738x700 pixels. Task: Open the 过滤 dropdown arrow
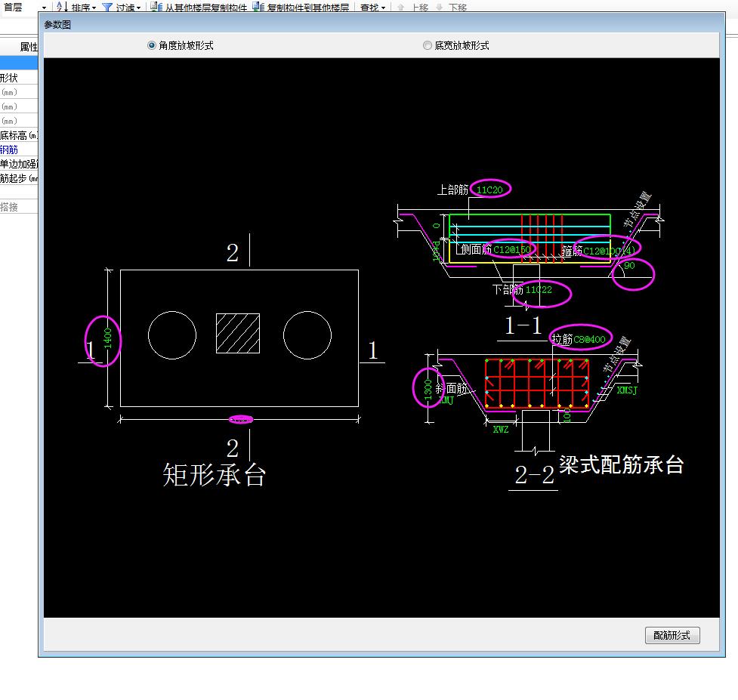pyautogui.click(x=139, y=8)
